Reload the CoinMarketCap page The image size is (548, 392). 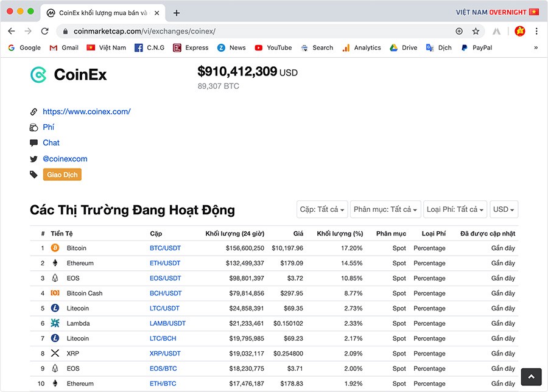pos(44,31)
